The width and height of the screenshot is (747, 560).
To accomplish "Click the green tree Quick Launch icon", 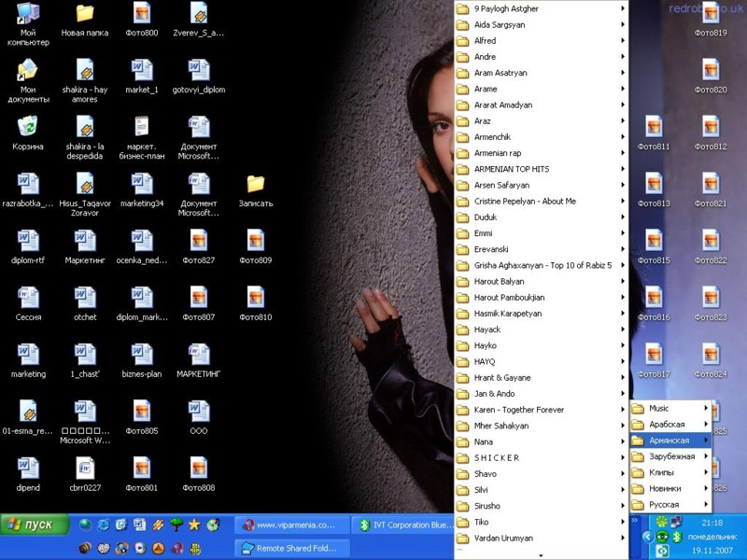I will coord(176,525).
